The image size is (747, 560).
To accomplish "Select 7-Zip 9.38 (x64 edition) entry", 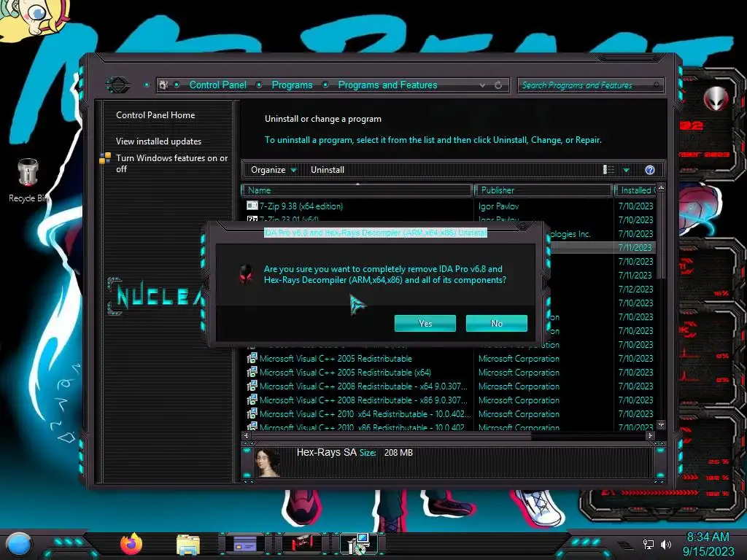I will [x=301, y=206].
